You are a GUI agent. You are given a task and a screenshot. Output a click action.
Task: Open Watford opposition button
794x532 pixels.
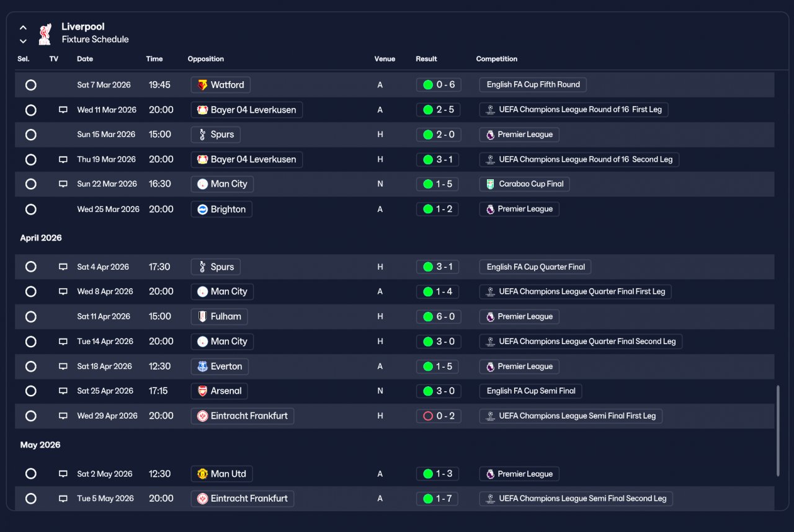pos(221,85)
